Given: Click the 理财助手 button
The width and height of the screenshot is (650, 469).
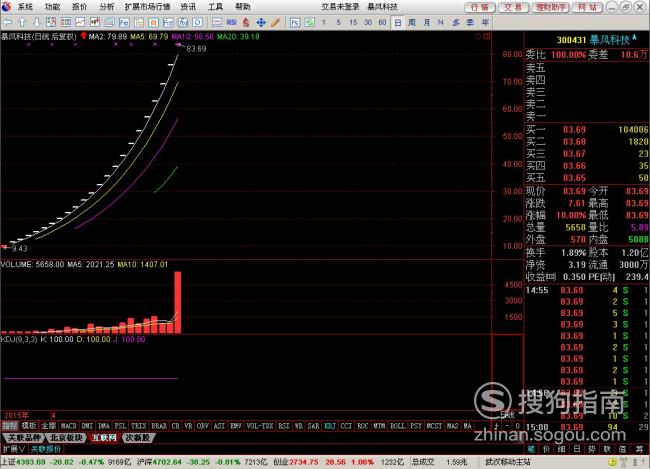Looking at the screenshot, I should [x=551, y=7].
